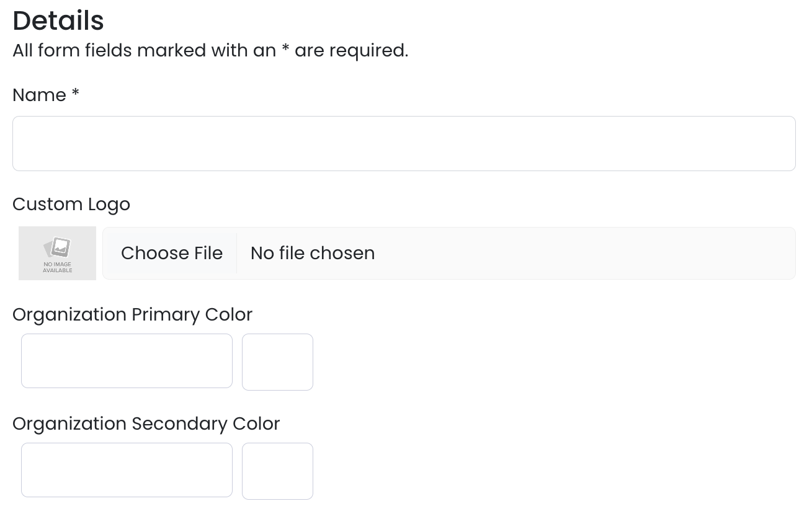Click the "Name *" field label
Viewport: 812px width, 514px height.
[x=39, y=95]
